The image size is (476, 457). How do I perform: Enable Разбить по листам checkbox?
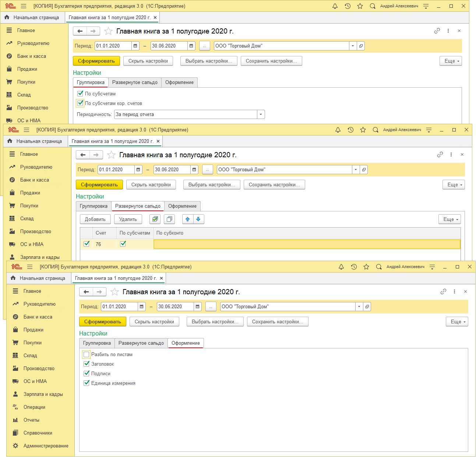click(87, 354)
